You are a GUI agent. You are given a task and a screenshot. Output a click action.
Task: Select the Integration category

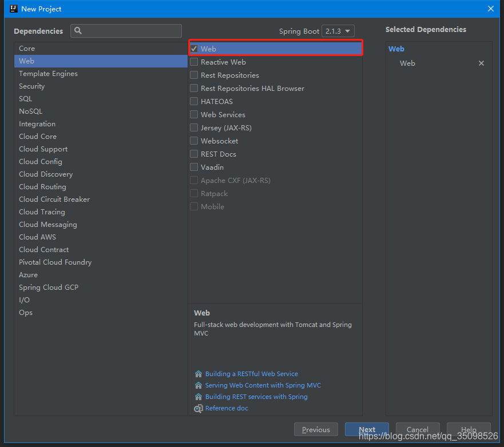101,124
